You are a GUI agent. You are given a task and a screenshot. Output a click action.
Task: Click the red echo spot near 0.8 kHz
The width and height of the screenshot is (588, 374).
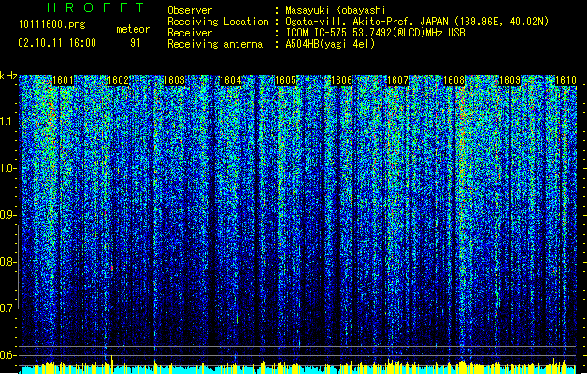[x=112, y=267]
